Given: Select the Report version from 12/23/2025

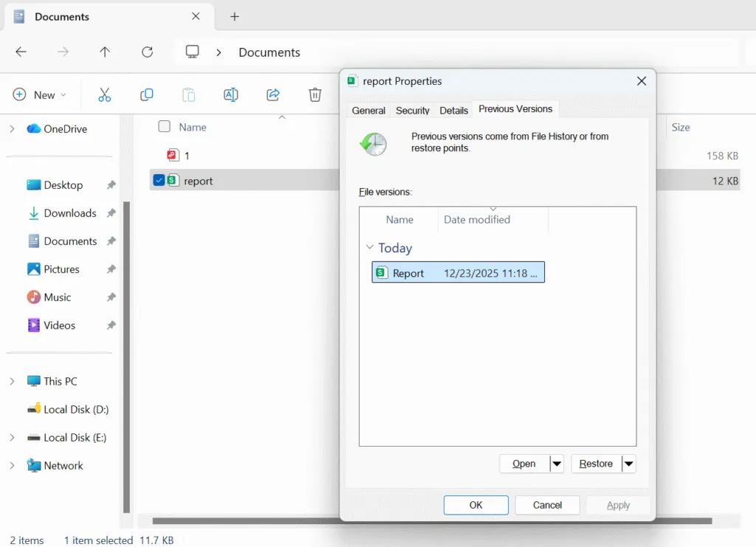Looking at the screenshot, I should tap(458, 273).
